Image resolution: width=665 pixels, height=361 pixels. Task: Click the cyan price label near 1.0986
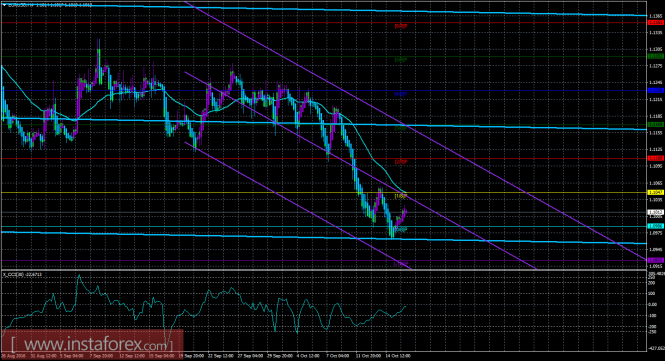655,226
